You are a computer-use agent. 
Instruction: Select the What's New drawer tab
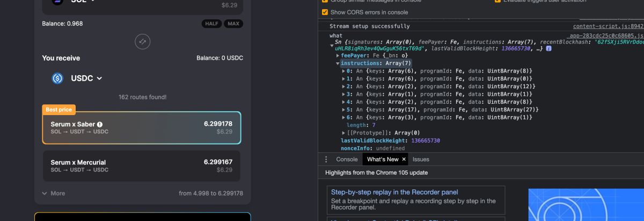383,159
